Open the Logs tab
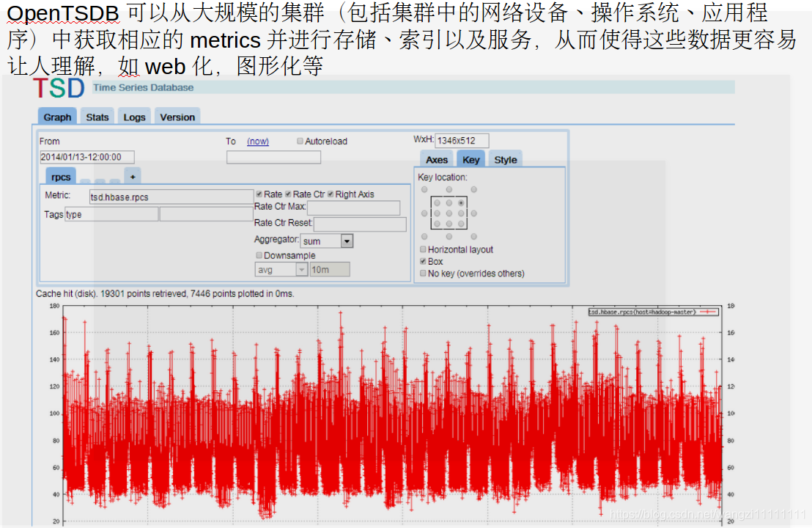This screenshot has width=812, height=528. [x=134, y=117]
